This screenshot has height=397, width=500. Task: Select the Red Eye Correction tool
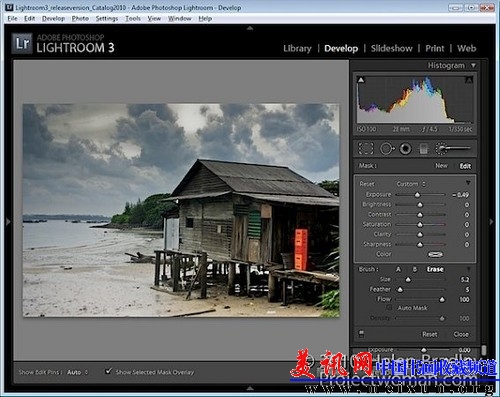pyautogui.click(x=405, y=149)
